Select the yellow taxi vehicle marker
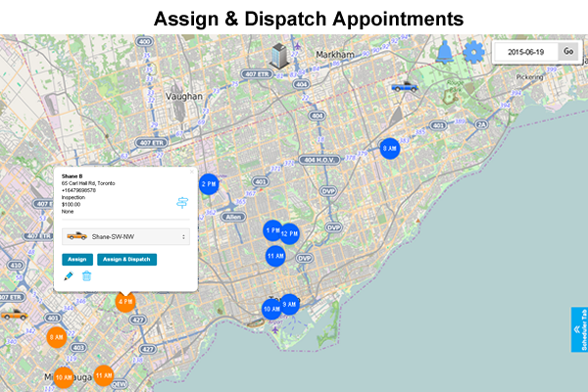 [13, 314]
